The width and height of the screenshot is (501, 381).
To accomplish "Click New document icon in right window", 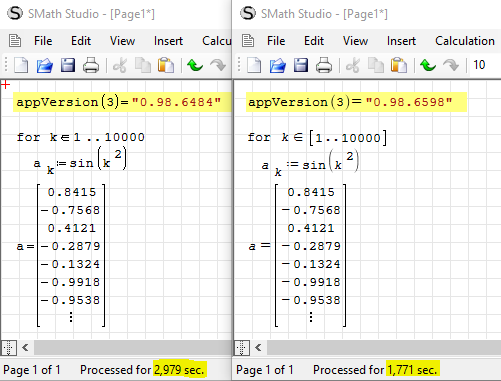I will pyautogui.click(x=254, y=65).
